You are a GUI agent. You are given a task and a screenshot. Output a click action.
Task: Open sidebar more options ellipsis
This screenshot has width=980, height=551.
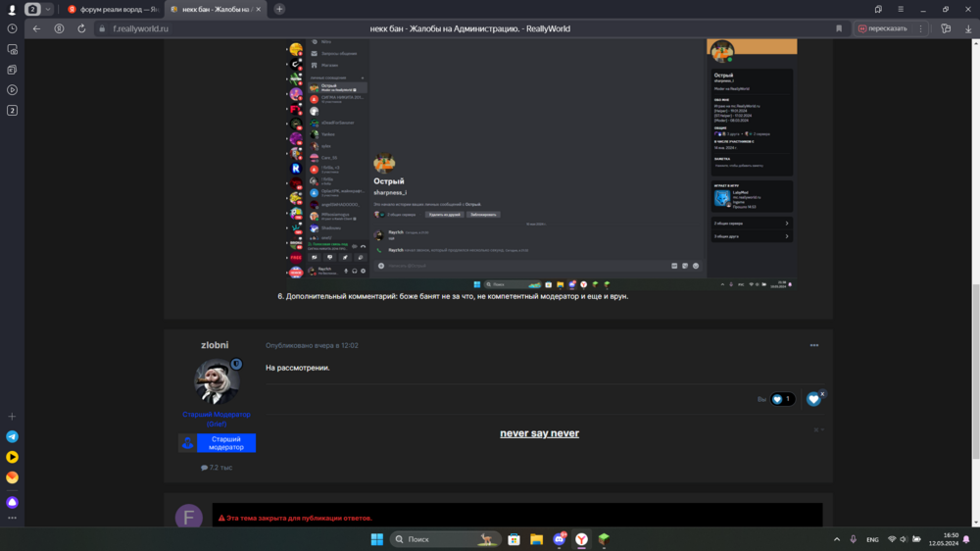(x=12, y=518)
